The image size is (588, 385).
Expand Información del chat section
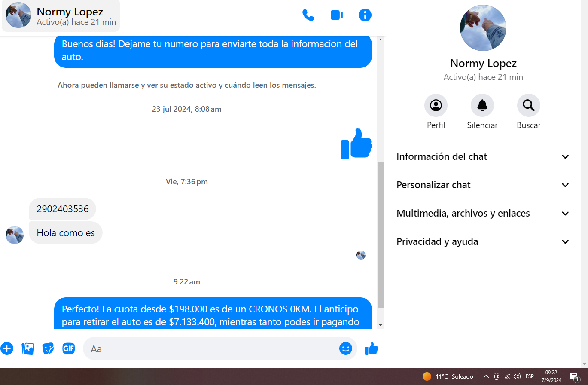point(483,157)
